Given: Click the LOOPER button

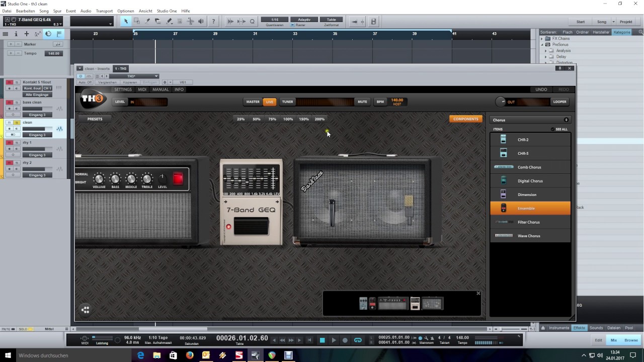Looking at the screenshot, I should tap(560, 102).
